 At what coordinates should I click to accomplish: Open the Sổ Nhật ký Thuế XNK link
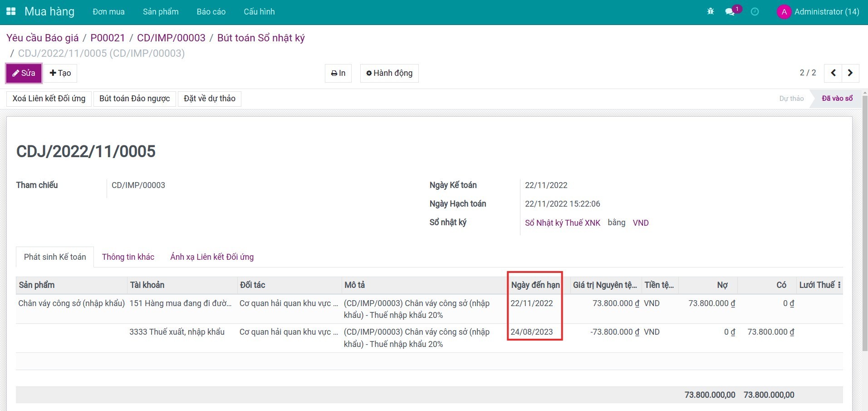click(x=563, y=223)
